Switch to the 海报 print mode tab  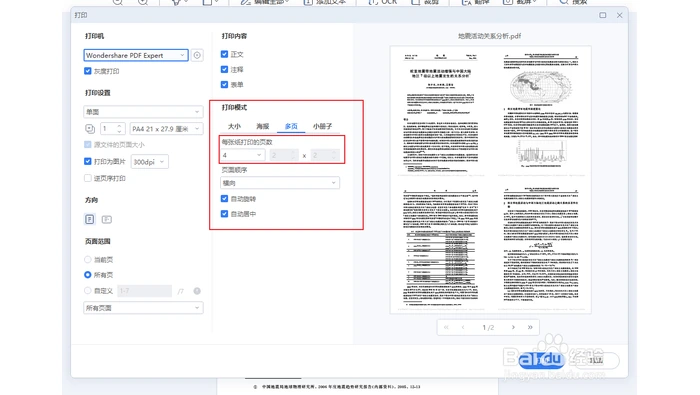[x=262, y=126]
